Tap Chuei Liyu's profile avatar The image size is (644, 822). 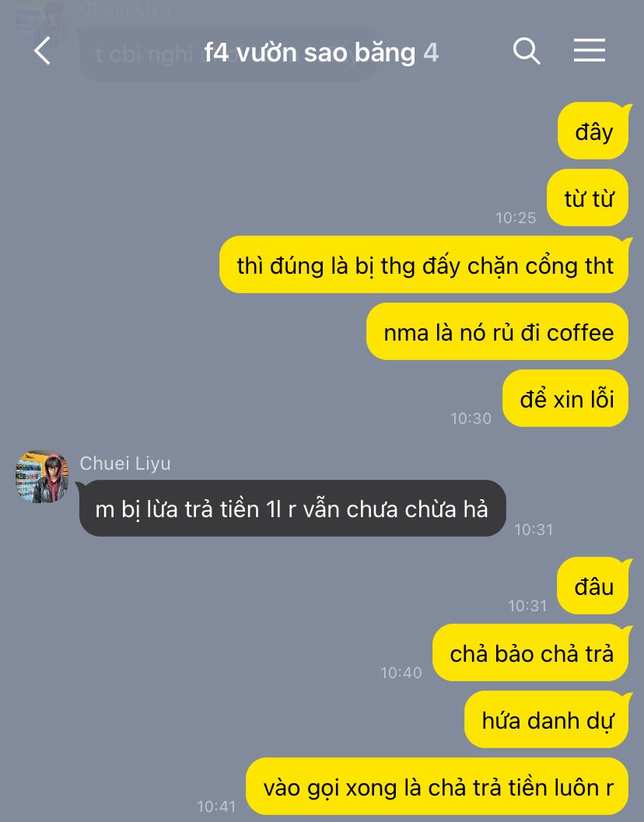[x=42, y=477]
